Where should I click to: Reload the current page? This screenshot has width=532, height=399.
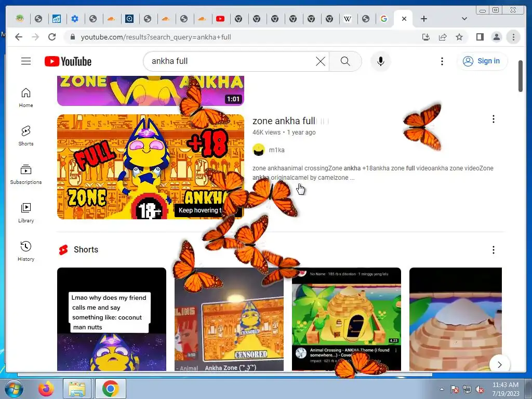(52, 37)
